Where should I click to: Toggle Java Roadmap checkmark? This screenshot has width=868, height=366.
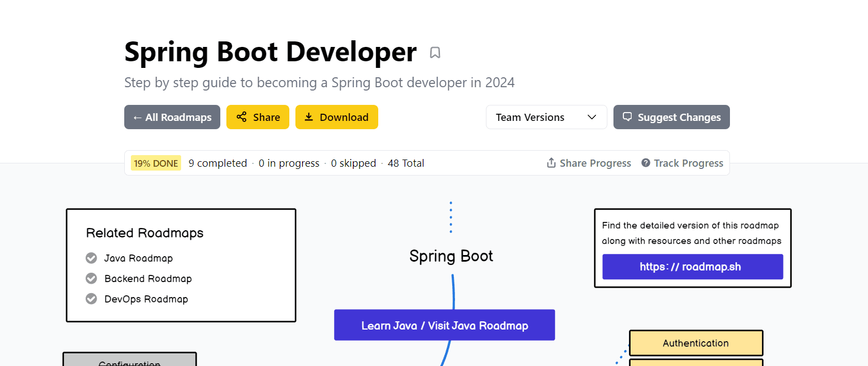click(91, 258)
